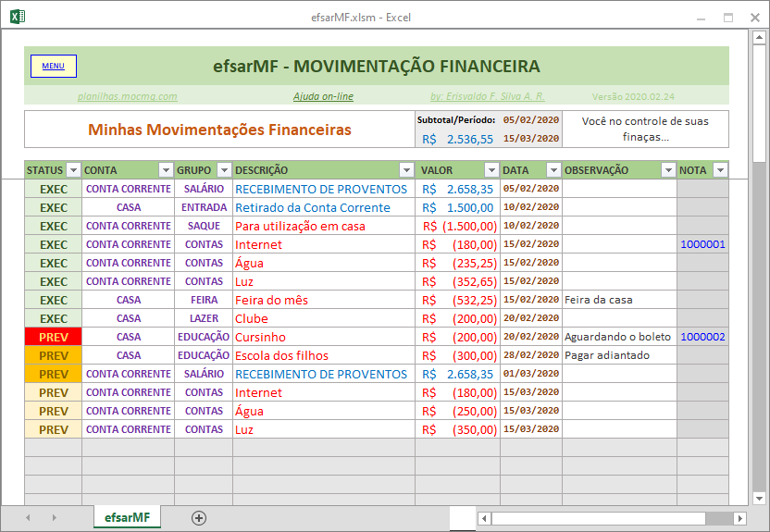Select the nota cell with 1000001
This screenshot has height=532, width=770.
coord(702,244)
